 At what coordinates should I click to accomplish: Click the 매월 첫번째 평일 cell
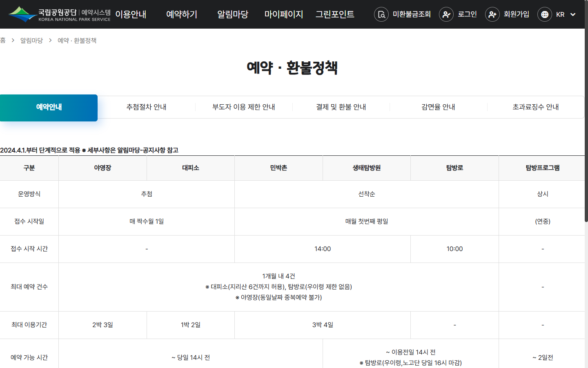(x=367, y=222)
